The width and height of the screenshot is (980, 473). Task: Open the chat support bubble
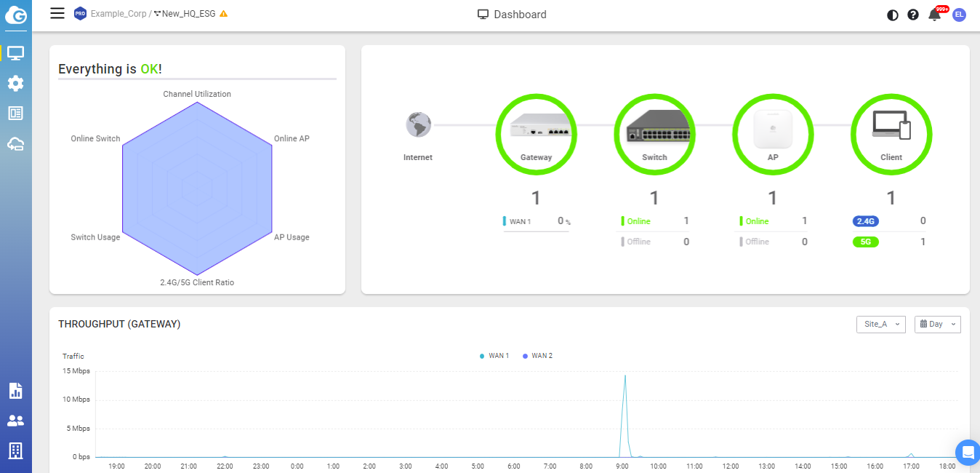pyautogui.click(x=968, y=452)
